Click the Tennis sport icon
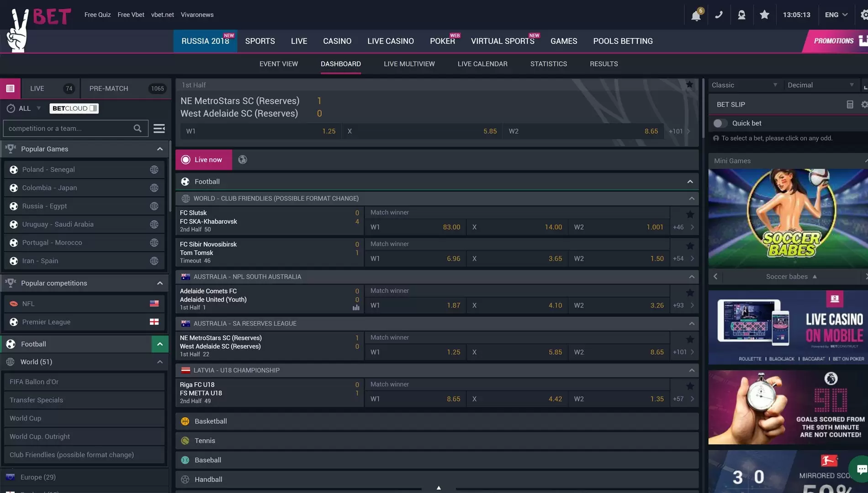The image size is (868, 493). [185, 441]
